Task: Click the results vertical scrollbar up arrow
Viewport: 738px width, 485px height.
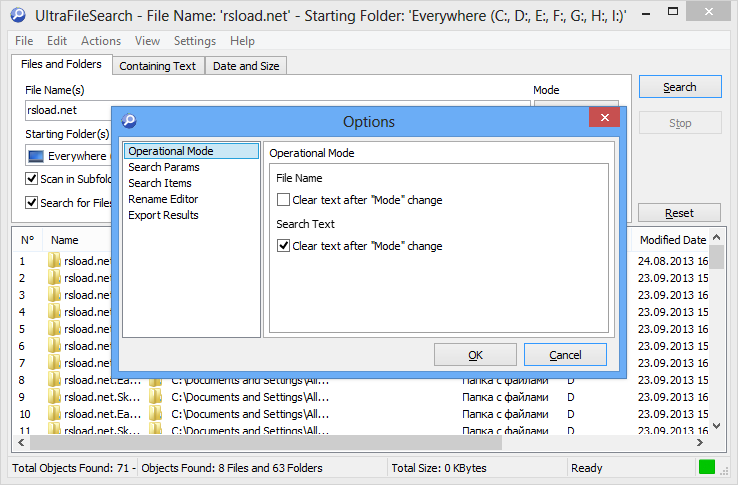Action: [716, 237]
